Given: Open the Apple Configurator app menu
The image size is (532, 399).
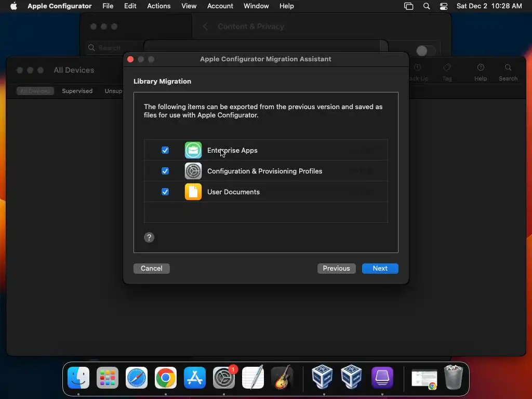Looking at the screenshot, I should pos(59,6).
